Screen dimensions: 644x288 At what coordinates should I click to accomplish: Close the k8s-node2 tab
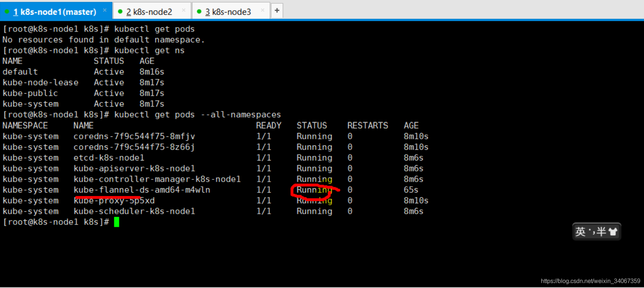pyautogui.click(x=184, y=11)
